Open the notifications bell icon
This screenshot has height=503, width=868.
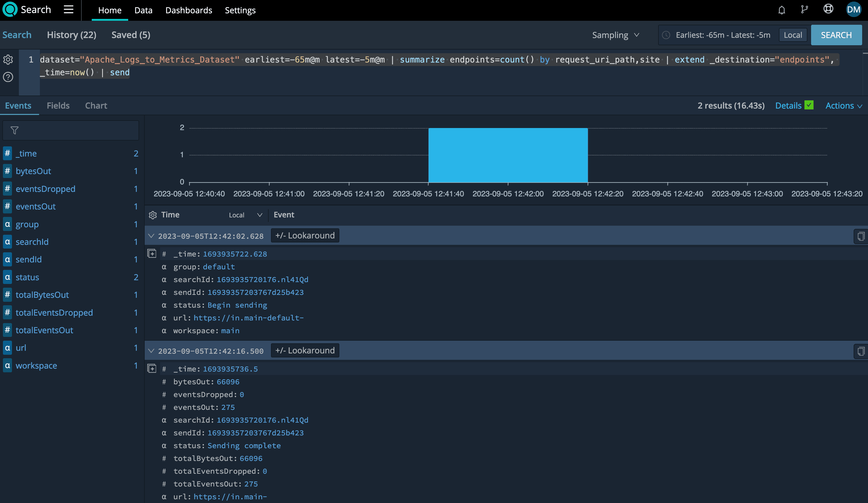click(x=782, y=10)
